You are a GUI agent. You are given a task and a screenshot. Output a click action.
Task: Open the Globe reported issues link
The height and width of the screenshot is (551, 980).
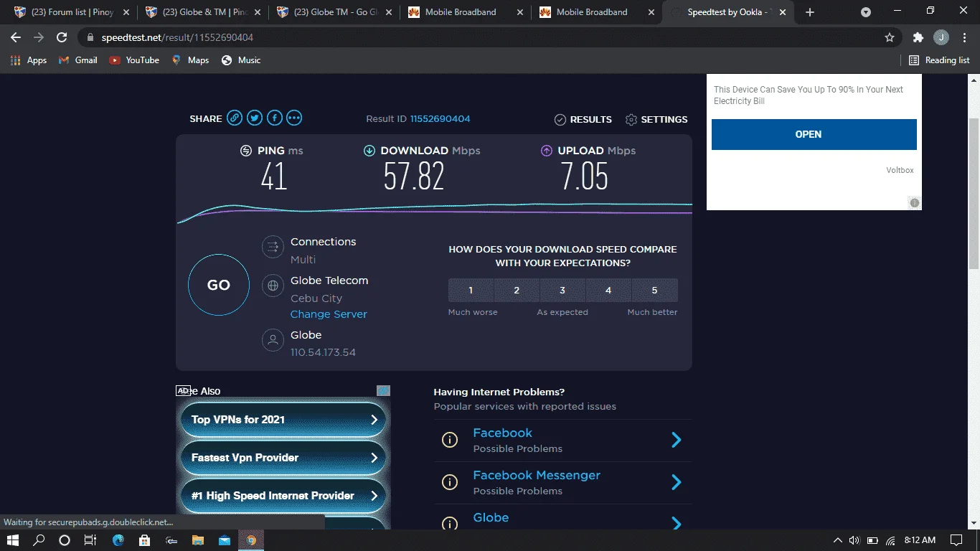pyautogui.click(x=491, y=517)
